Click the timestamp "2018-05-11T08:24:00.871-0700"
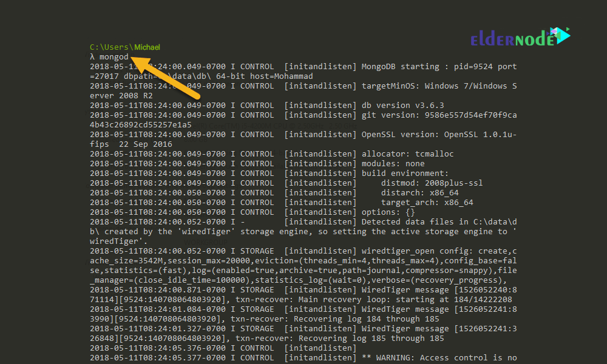The height and width of the screenshot is (364, 607). pyautogui.click(x=158, y=290)
